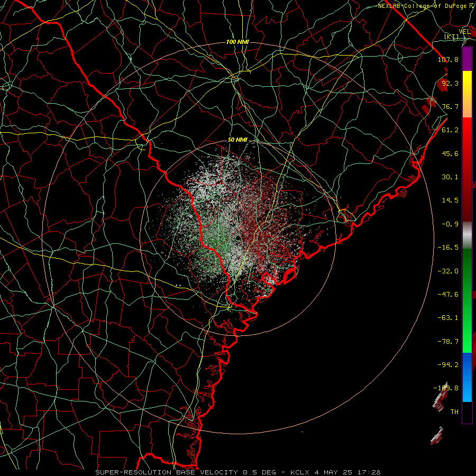Click the 92.3 velocity scale value
Screen dimensions: 476x476
tap(450, 83)
